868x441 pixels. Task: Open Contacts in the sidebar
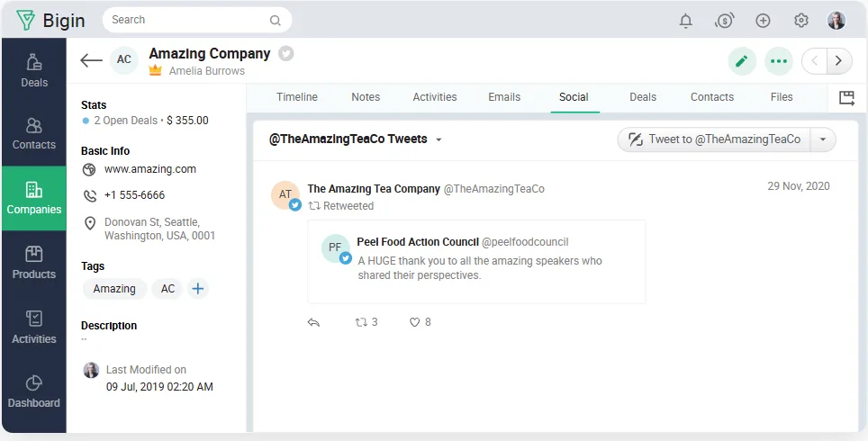coord(34,134)
